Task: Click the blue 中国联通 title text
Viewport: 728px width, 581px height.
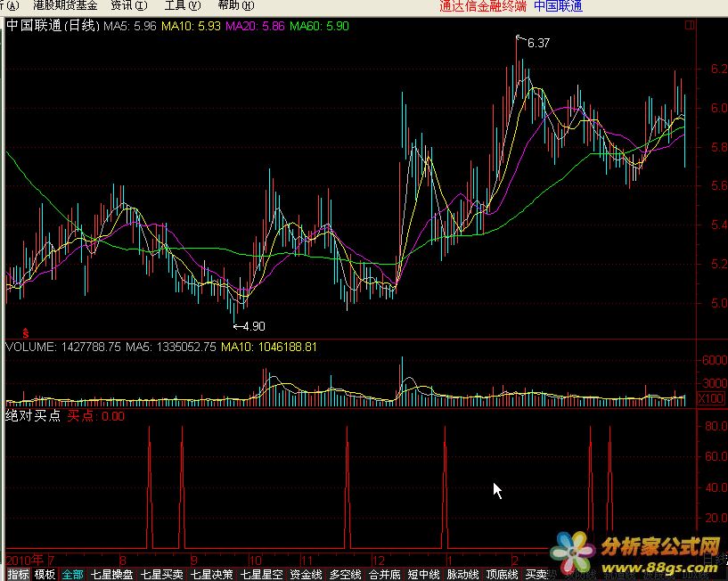Action: [558, 6]
